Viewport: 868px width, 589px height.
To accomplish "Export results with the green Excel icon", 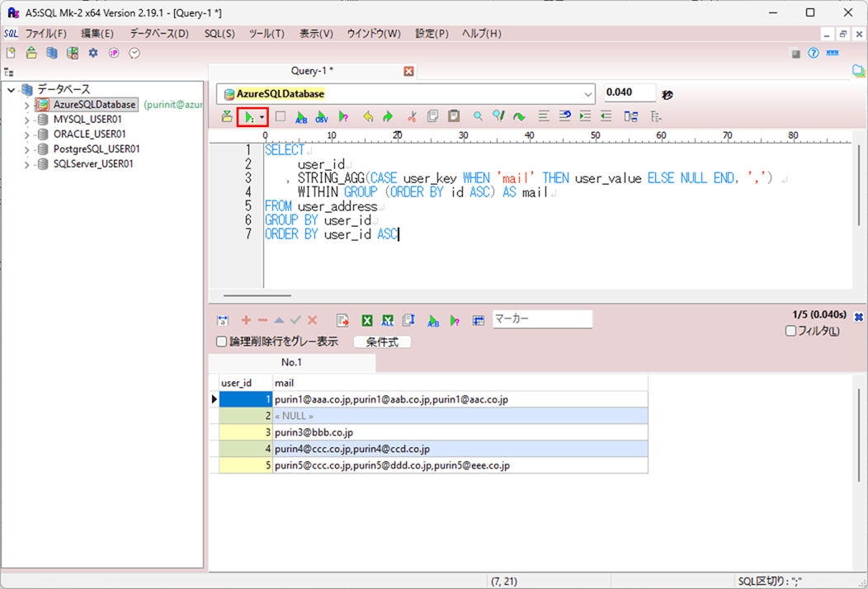I will [x=367, y=320].
